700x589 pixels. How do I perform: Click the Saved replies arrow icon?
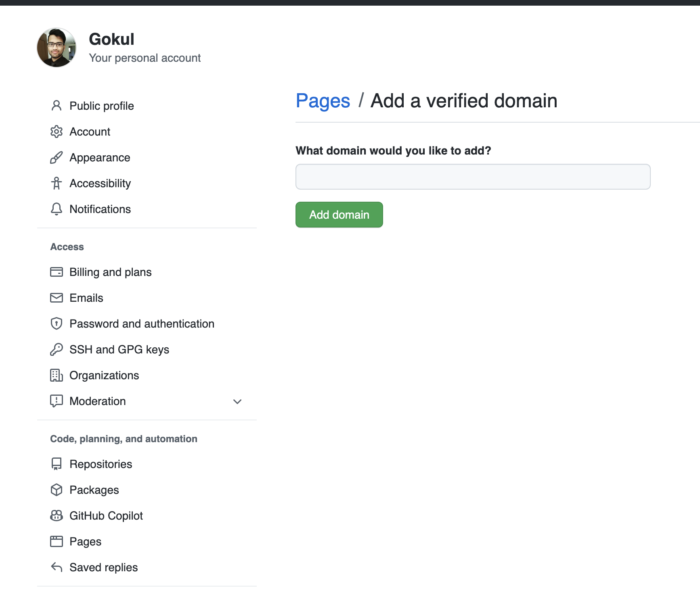[x=57, y=567]
